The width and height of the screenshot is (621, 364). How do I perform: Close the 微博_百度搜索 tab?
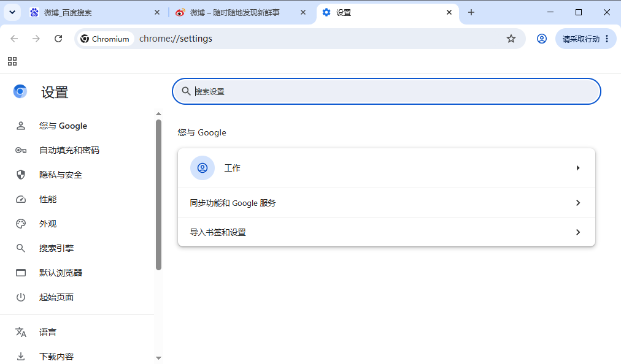(157, 13)
